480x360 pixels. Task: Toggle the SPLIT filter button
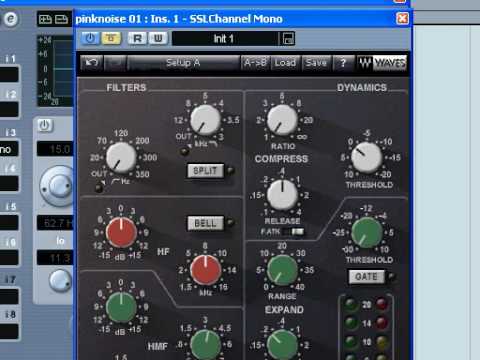coord(205,171)
